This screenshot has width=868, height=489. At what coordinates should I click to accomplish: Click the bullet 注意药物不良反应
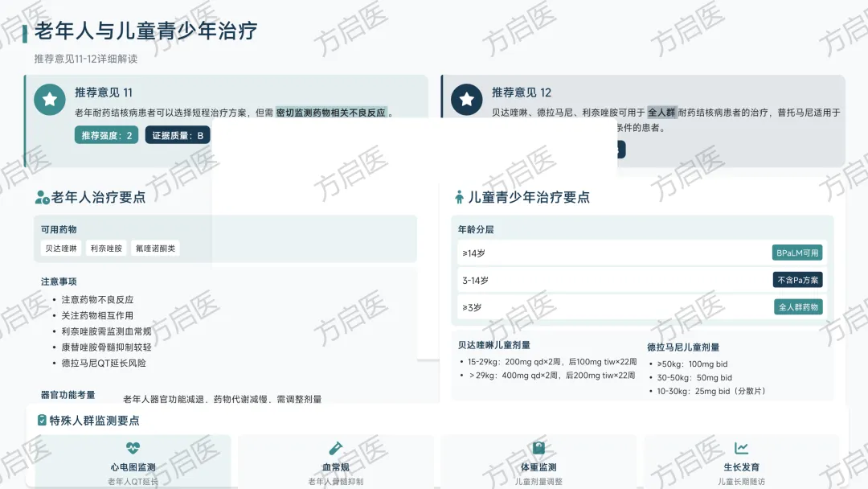(x=97, y=300)
